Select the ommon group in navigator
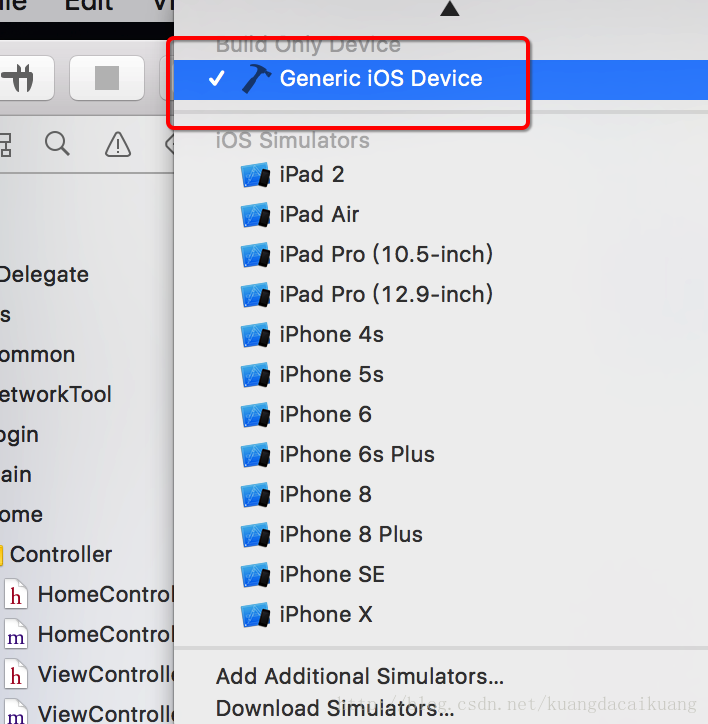This screenshot has width=708, height=724. click(37, 355)
